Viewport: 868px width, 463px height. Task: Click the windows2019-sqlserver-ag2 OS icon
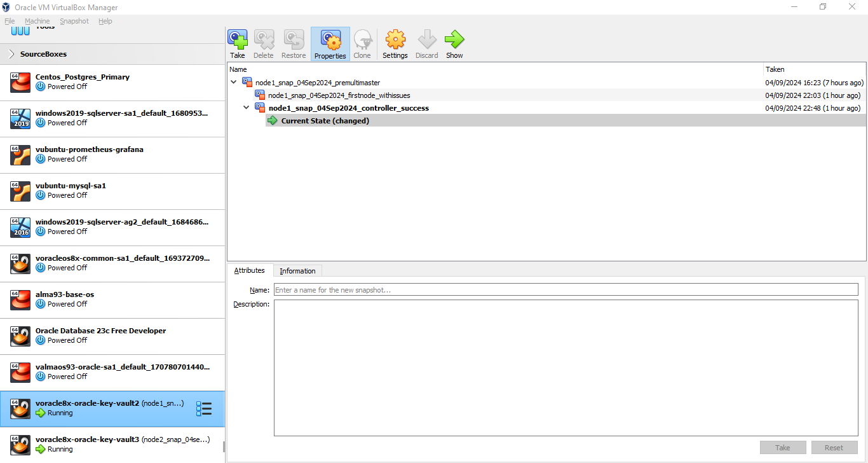click(x=20, y=227)
